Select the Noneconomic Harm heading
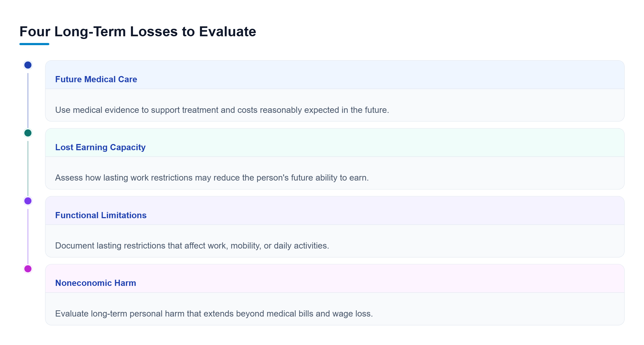The height and width of the screenshot is (345, 644). pyautogui.click(x=96, y=283)
